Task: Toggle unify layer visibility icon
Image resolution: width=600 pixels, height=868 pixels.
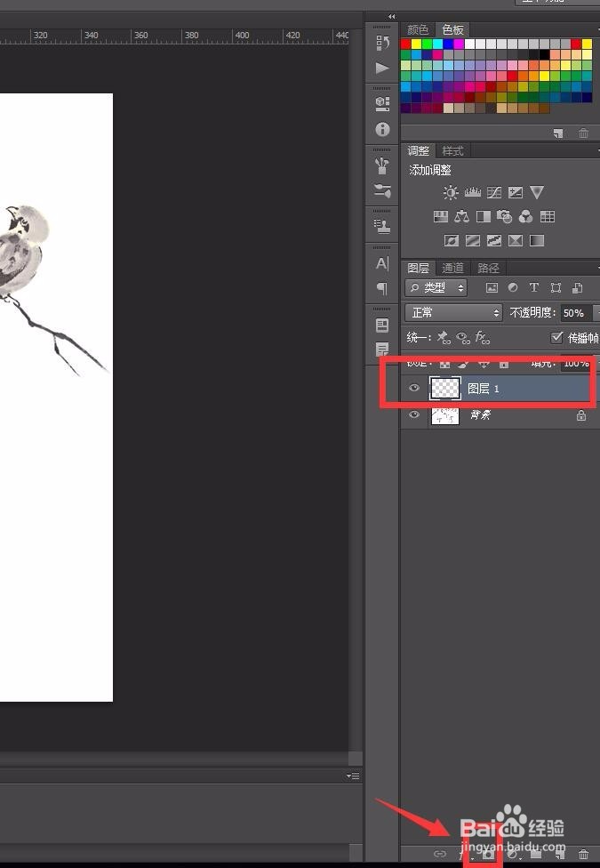Action: pos(463,337)
